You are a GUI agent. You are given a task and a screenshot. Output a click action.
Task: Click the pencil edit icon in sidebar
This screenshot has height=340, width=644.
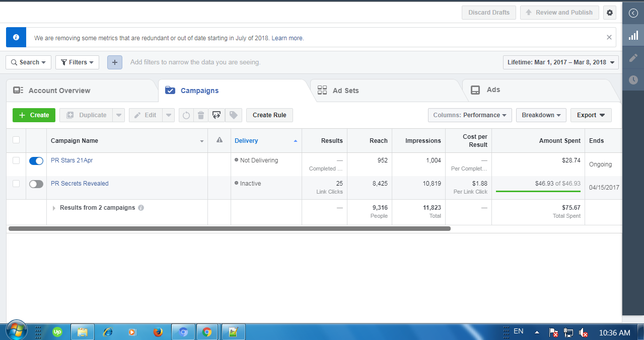(x=633, y=58)
